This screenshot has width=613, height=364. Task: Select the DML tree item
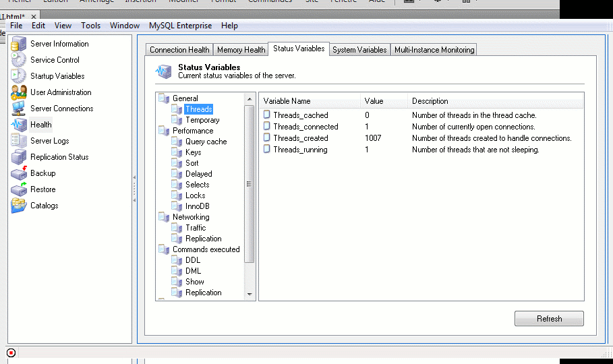point(193,271)
